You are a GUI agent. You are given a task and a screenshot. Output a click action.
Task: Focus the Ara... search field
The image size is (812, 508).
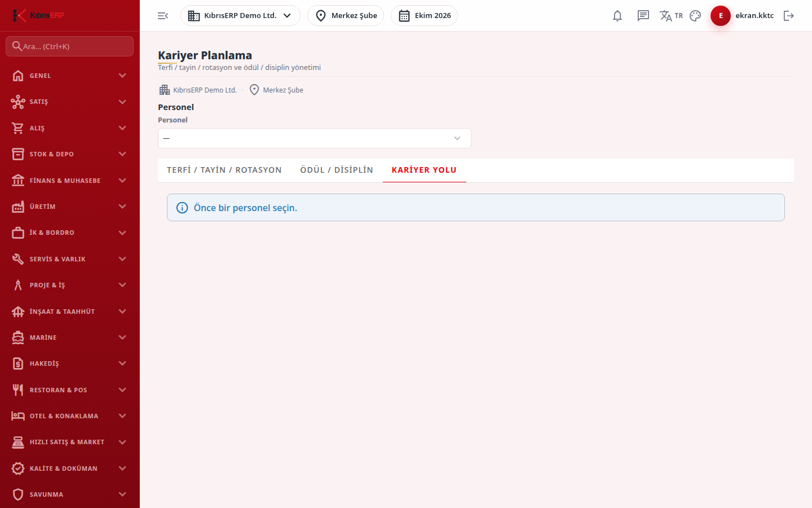(70, 46)
